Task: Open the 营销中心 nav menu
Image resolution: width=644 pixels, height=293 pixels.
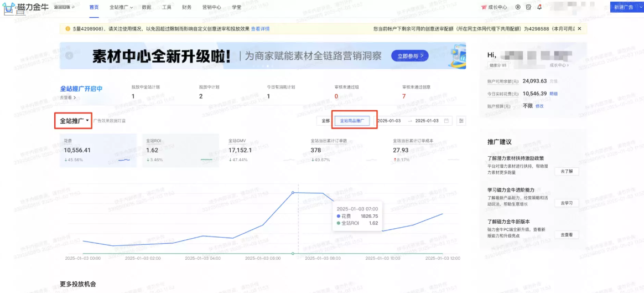Action: (211, 7)
